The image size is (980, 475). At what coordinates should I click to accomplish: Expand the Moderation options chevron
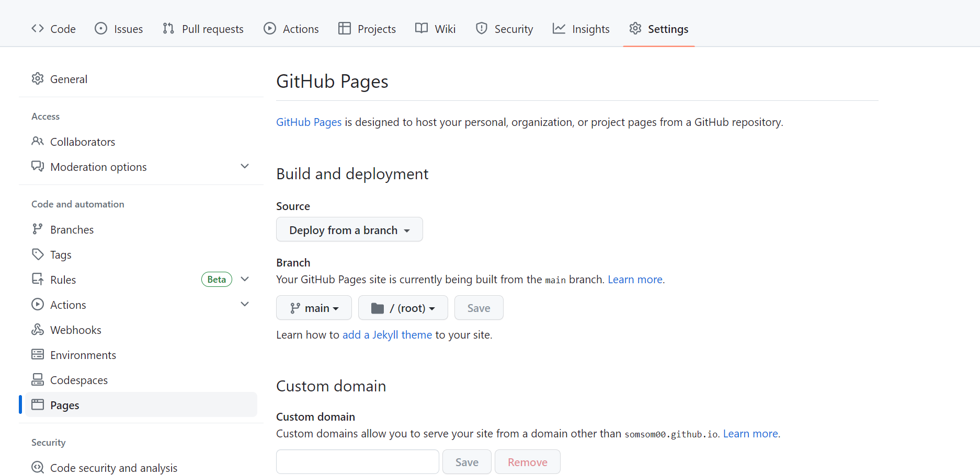click(x=245, y=166)
